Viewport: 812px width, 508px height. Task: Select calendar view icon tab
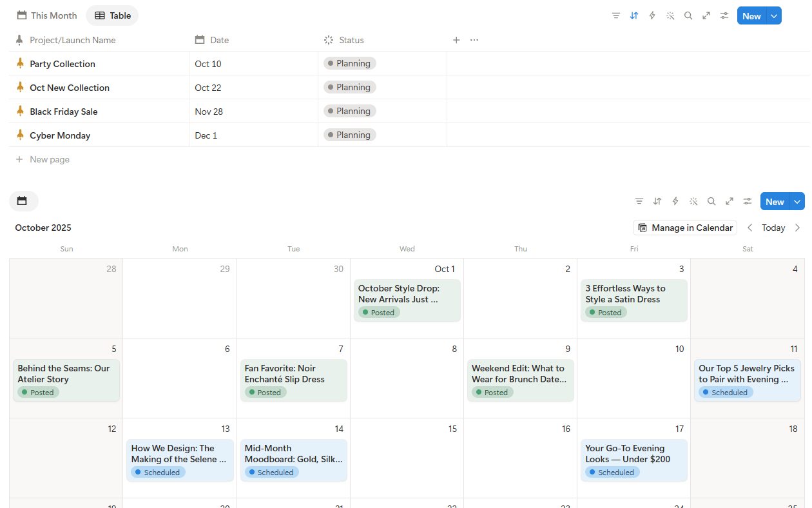click(x=23, y=201)
